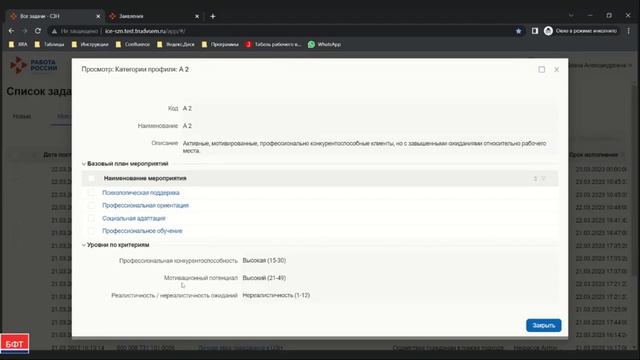Click the bookmark star icon
This screenshot has width=640, height=360.
pos(518,31)
